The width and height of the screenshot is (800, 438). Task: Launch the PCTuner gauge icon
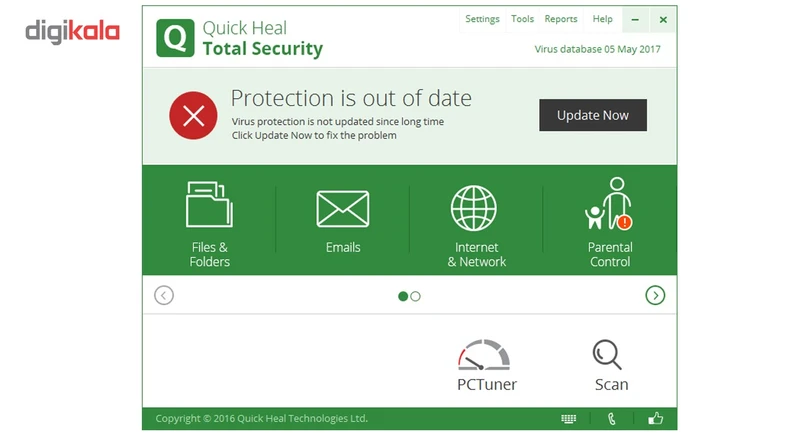tap(485, 355)
